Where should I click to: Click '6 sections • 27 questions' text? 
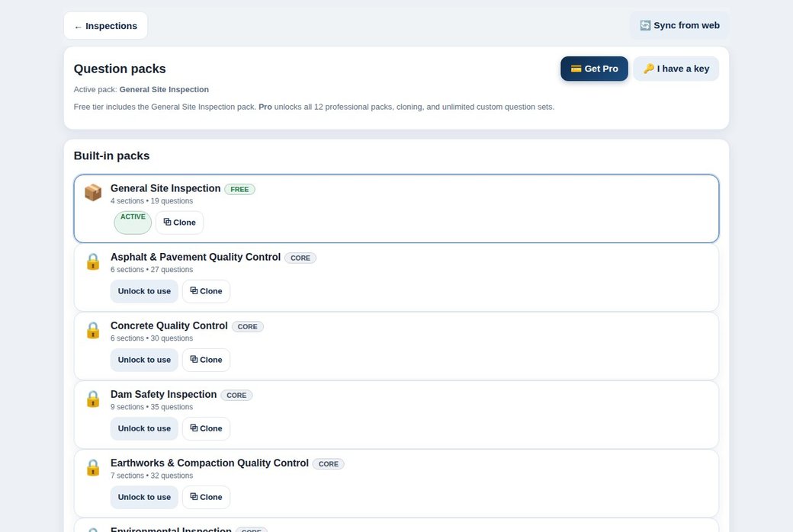click(x=152, y=270)
